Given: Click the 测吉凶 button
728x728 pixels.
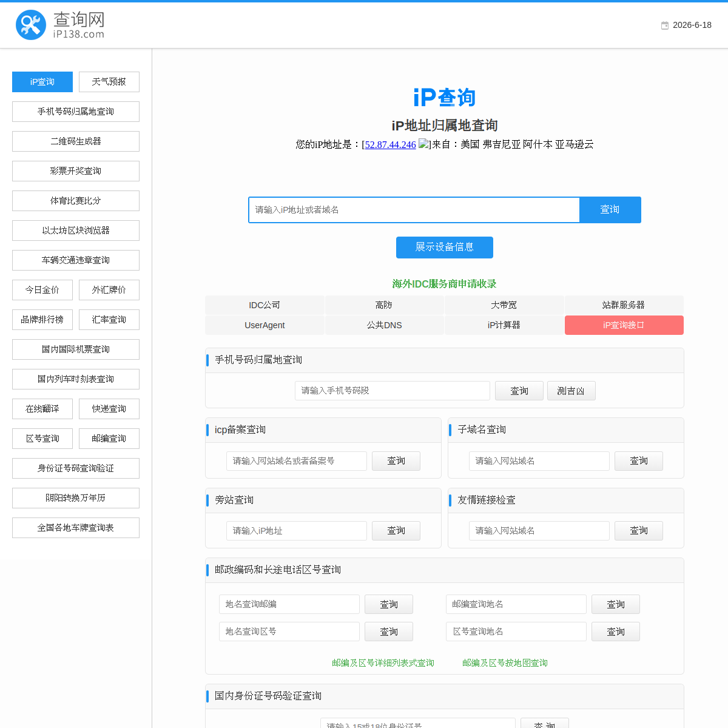Looking at the screenshot, I should pos(571,391).
